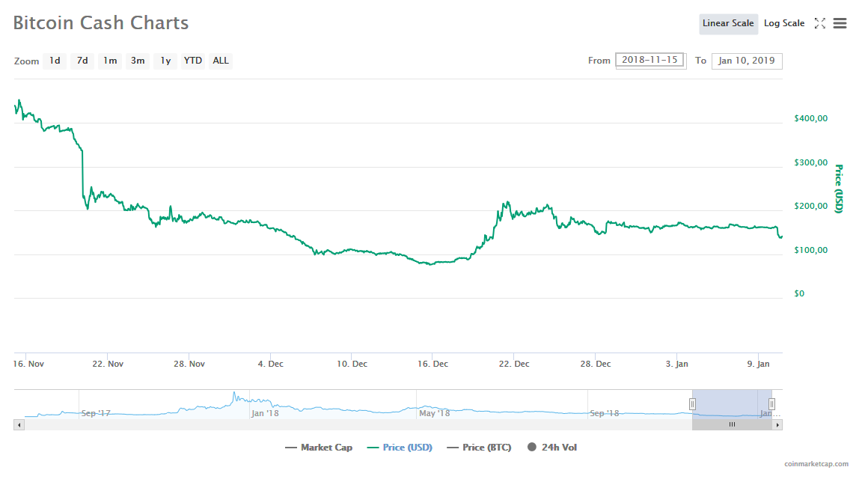Viewport: 868px width, 479px height.
Task: Click the navigator left scroll arrow
Action: click(x=19, y=424)
